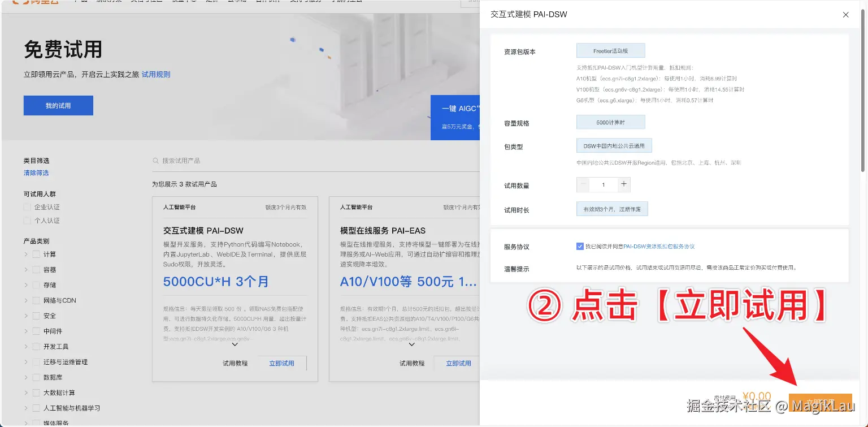The height and width of the screenshot is (427, 868).
Task: Decrease 试用数量 with the minus button
Action: click(x=583, y=184)
